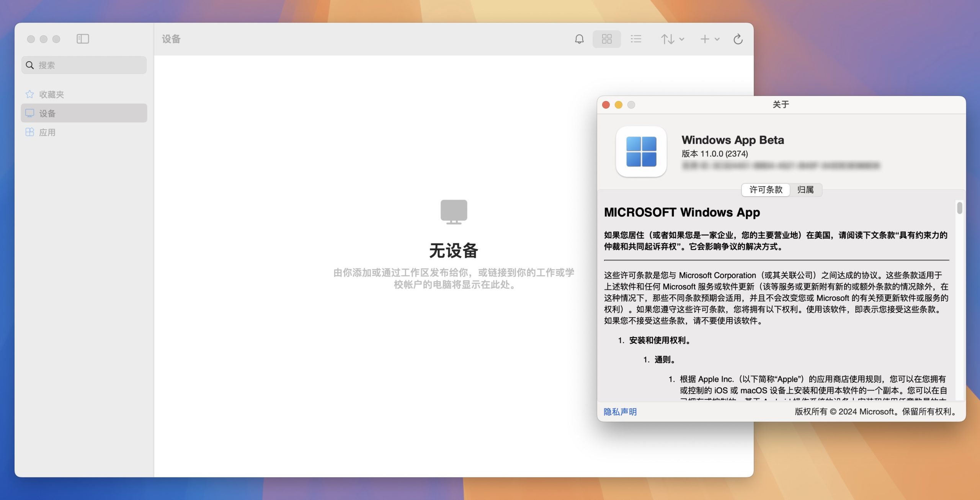Switch to the 归属 tab
The width and height of the screenshot is (980, 500).
805,190
